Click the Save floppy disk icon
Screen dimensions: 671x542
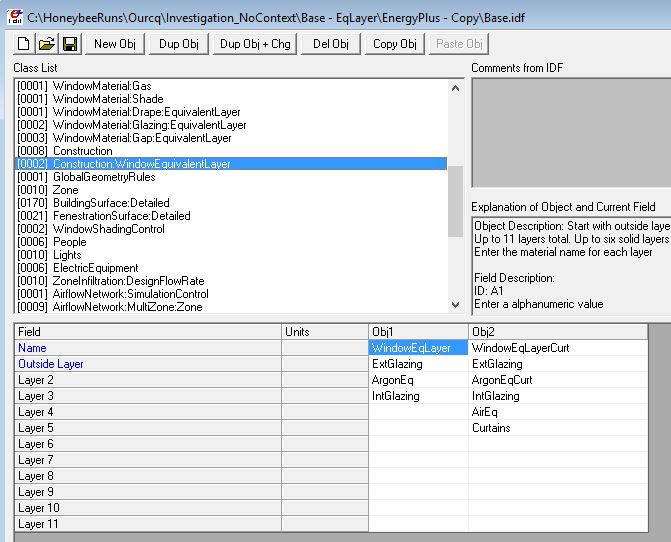(x=70, y=44)
